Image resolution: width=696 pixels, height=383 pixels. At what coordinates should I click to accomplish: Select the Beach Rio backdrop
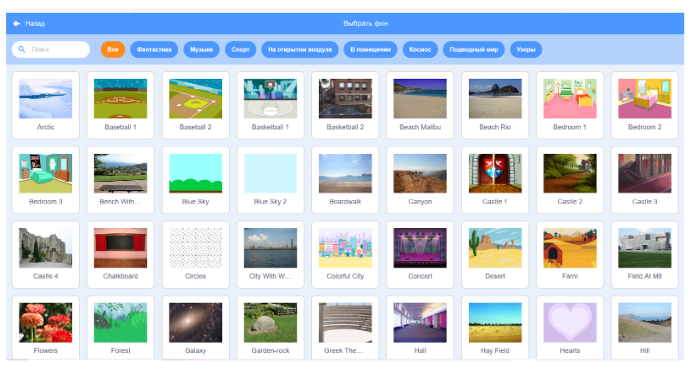click(x=495, y=105)
